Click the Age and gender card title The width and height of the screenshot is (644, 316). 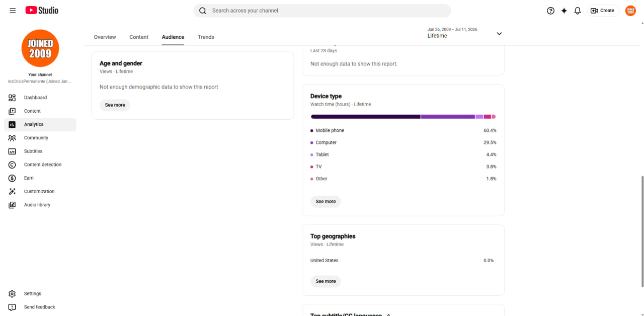point(121,63)
